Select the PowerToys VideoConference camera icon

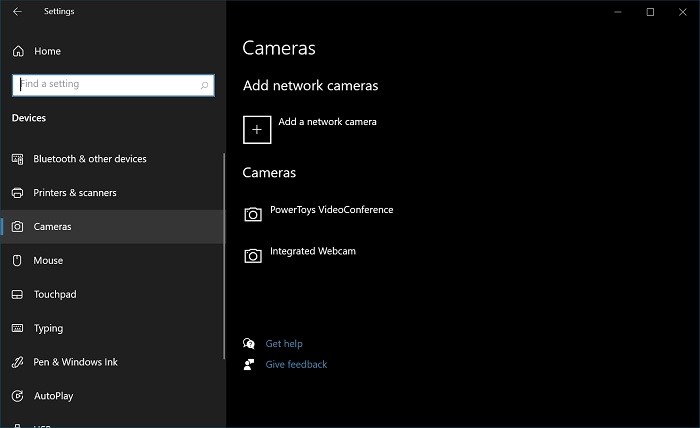point(253,214)
